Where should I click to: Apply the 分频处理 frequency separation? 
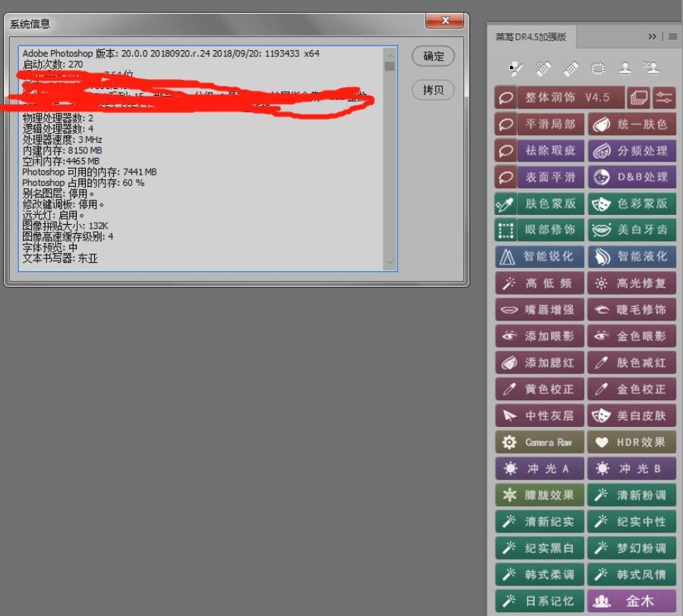(x=631, y=150)
